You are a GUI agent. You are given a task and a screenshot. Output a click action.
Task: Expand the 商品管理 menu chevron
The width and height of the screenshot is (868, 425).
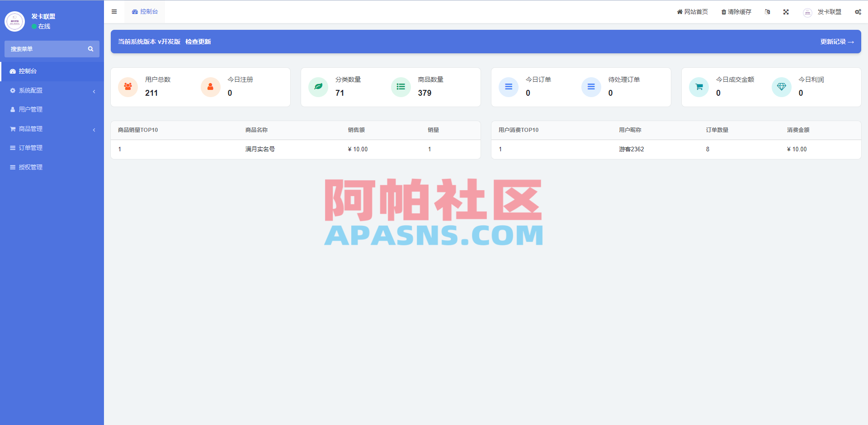(x=94, y=130)
